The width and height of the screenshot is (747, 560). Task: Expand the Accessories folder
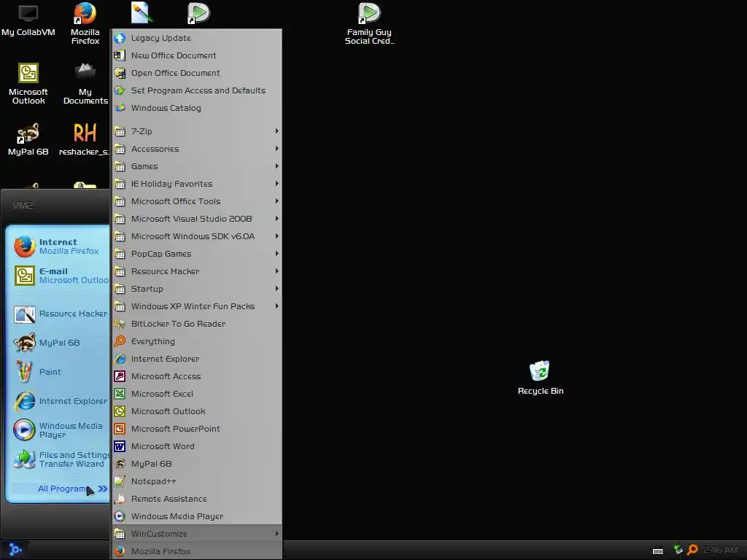point(197,149)
